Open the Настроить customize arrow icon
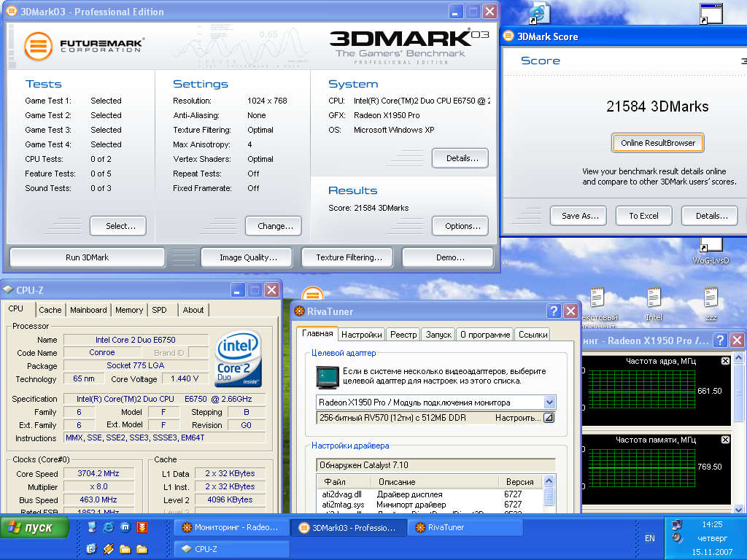The height and width of the screenshot is (560, 747). (x=549, y=418)
